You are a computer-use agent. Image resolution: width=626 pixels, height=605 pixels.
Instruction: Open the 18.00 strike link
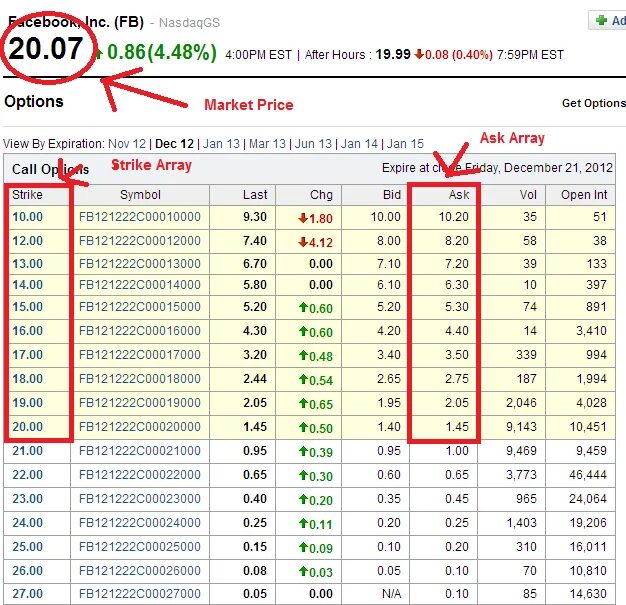click(28, 379)
